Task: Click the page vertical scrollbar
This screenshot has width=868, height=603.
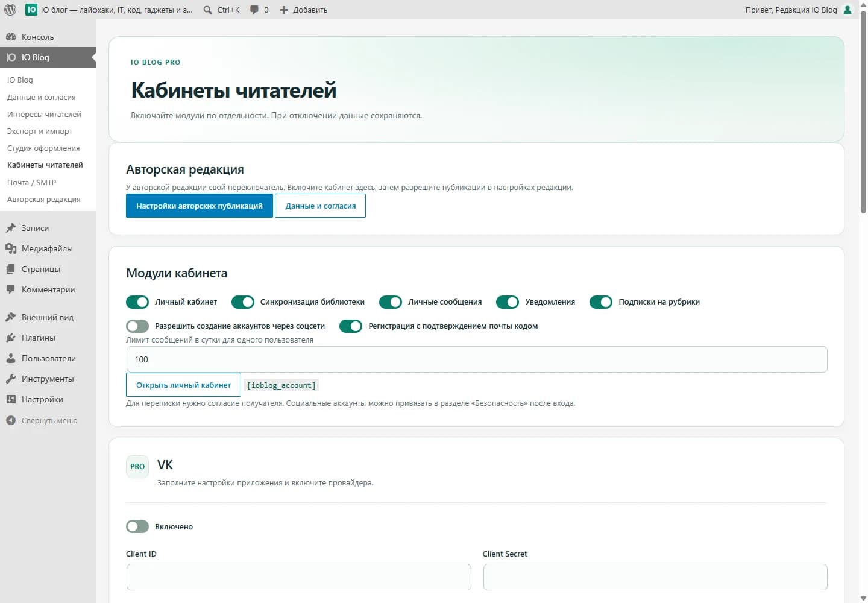Action: point(863,111)
